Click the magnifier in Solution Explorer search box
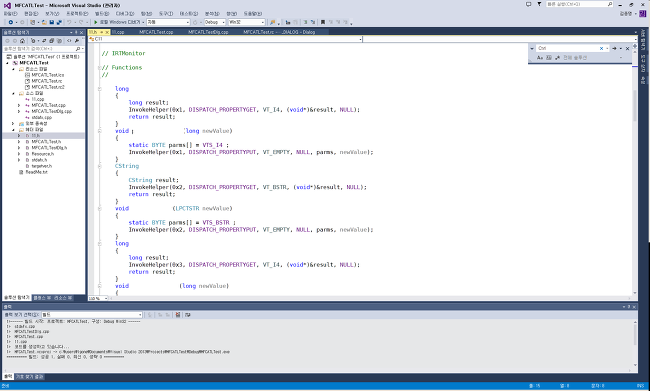The height and width of the screenshot is (391, 650). (x=78, y=49)
